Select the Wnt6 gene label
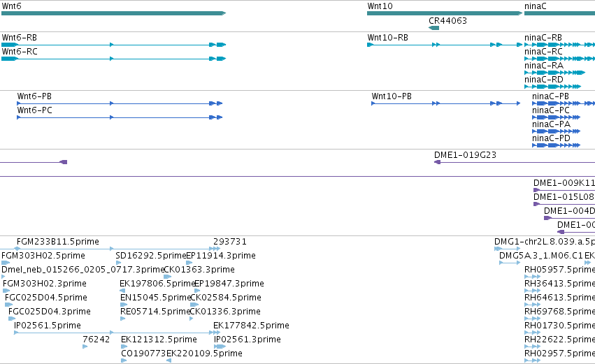595x364 pixels. tap(11, 6)
